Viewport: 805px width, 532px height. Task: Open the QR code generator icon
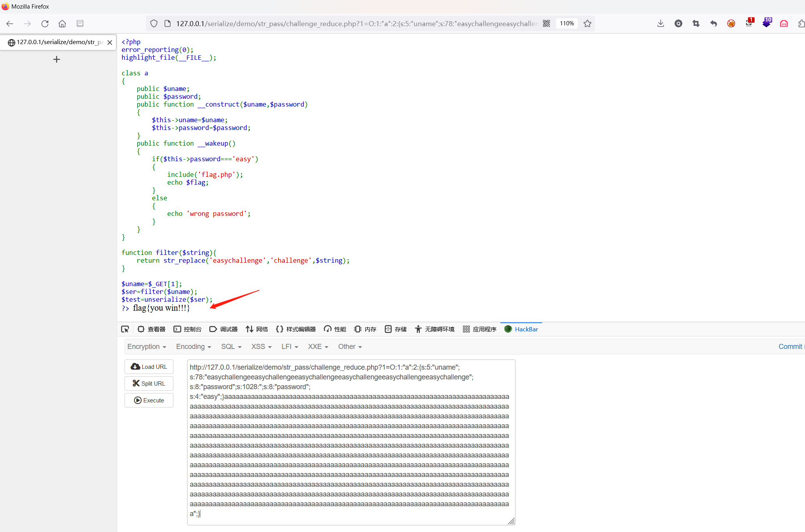point(546,24)
